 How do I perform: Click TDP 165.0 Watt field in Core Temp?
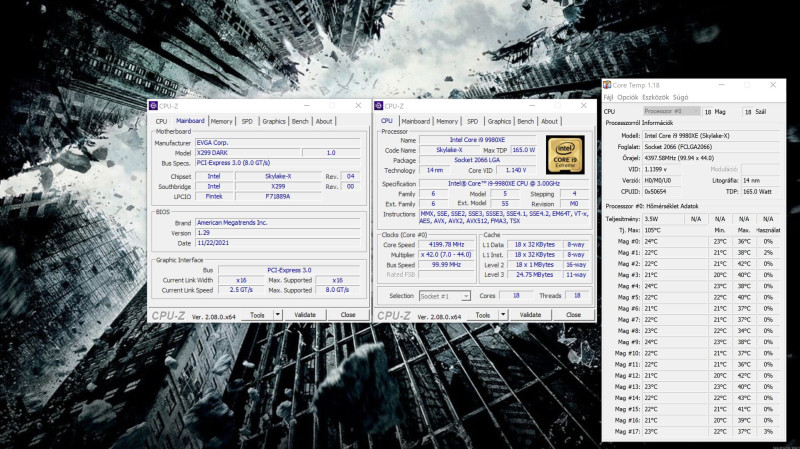coord(761,192)
